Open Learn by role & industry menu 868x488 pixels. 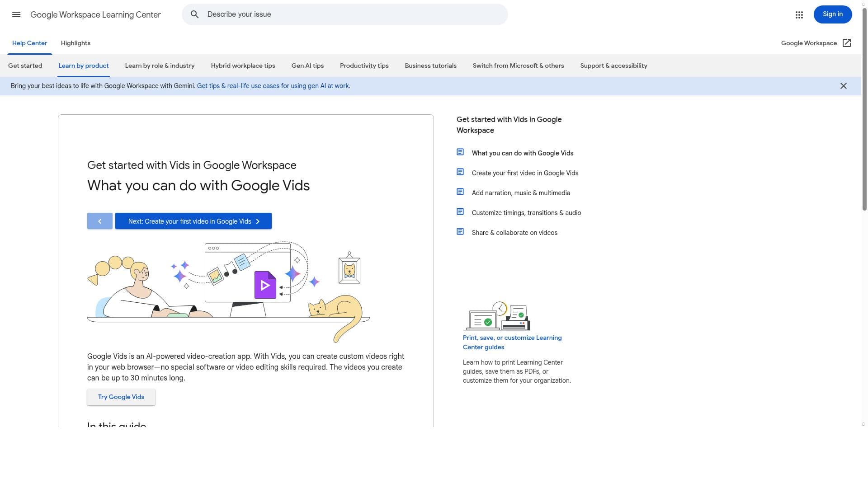coord(160,66)
